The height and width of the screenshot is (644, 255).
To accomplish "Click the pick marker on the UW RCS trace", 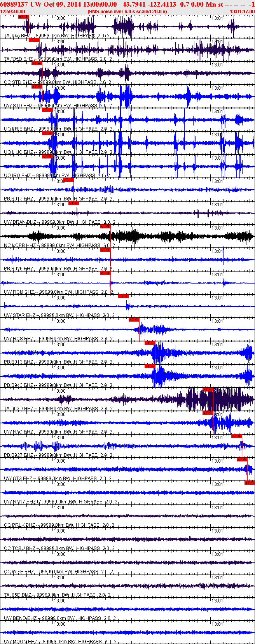I will (x=134, y=320).
